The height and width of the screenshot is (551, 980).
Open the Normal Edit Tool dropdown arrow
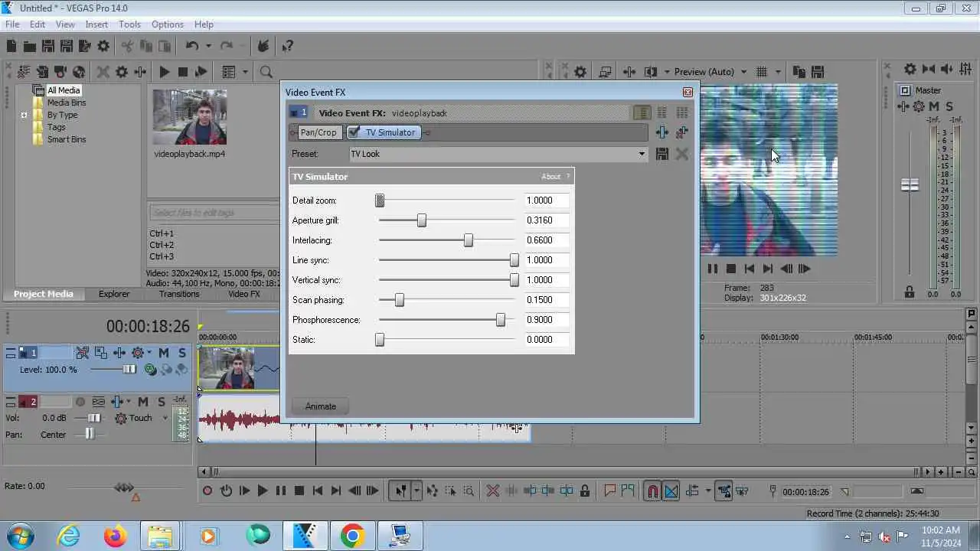tap(416, 491)
